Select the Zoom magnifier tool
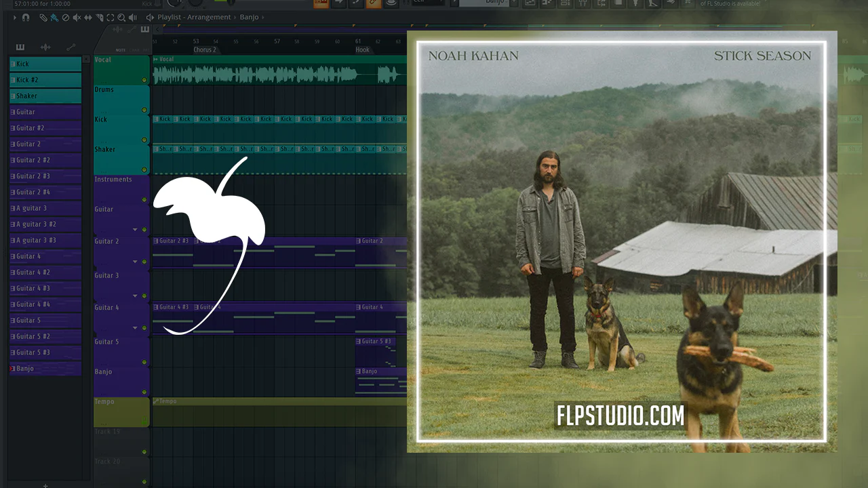Viewport: 868px width, 488px height. [121, 17]
